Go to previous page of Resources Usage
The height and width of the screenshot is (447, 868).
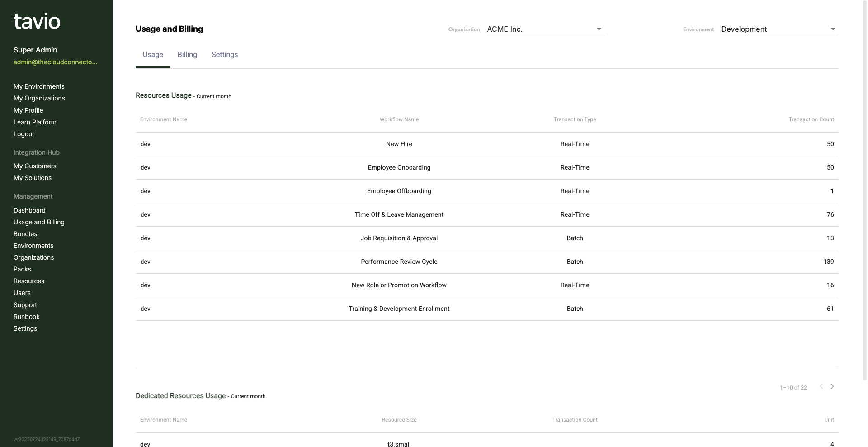[x=821, y=386]
